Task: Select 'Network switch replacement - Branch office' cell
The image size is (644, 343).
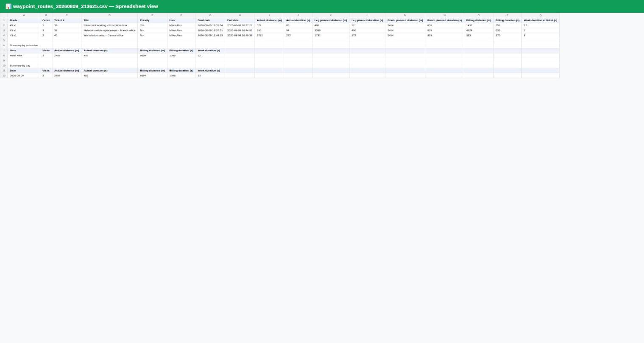Action: (x=109, y=31)
